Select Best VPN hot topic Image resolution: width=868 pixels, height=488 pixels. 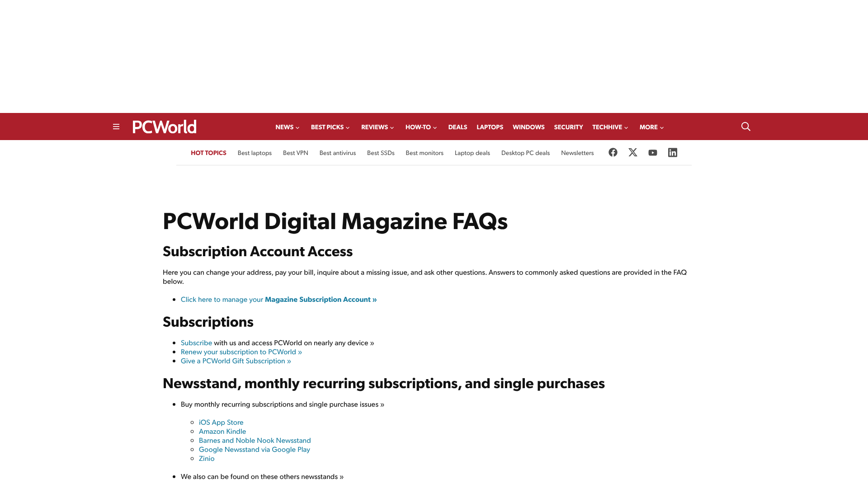(296, 153)
